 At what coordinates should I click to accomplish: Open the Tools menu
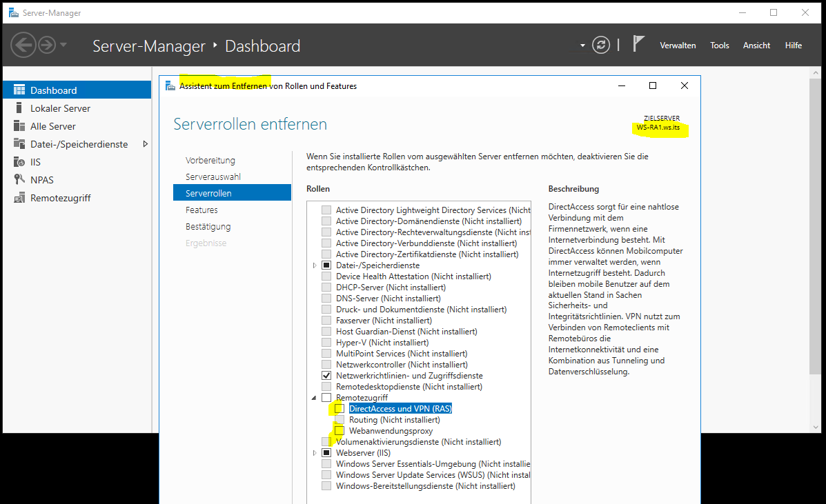click(x=719, y=46)
